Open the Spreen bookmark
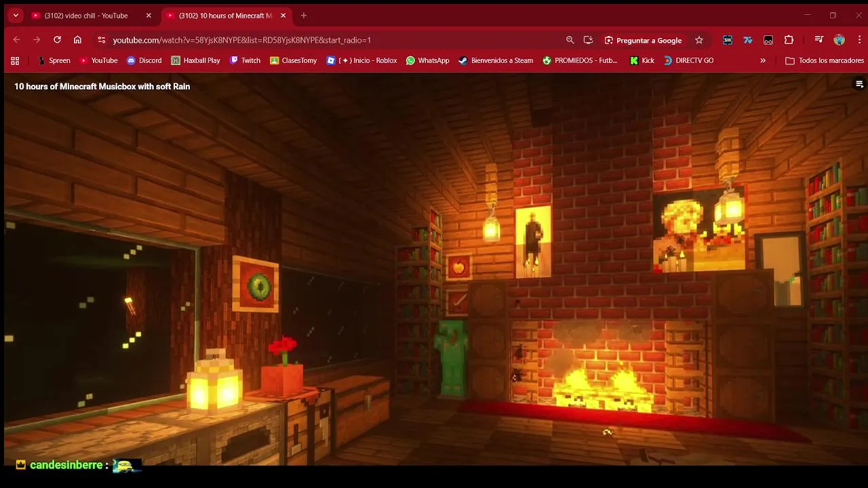 54,60
